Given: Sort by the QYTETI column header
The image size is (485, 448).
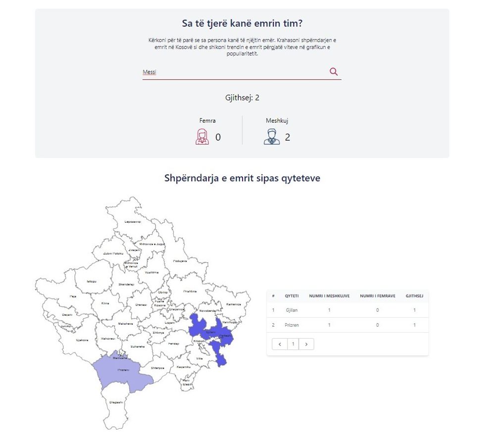Looking at the screenshot, I should (x=291, y=296).
